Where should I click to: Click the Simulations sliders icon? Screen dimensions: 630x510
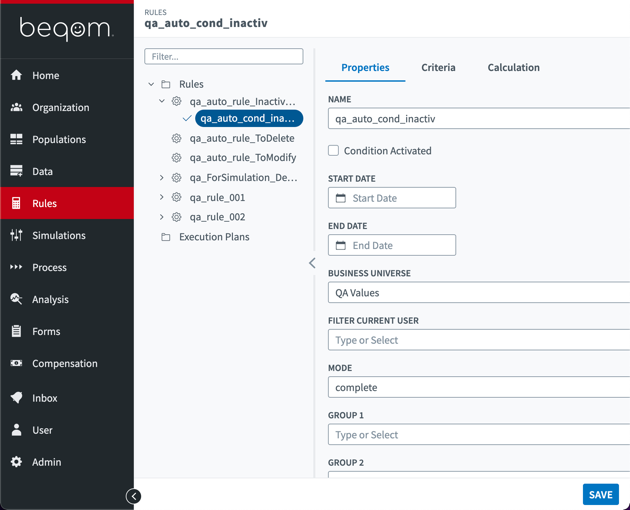[16, 235]
